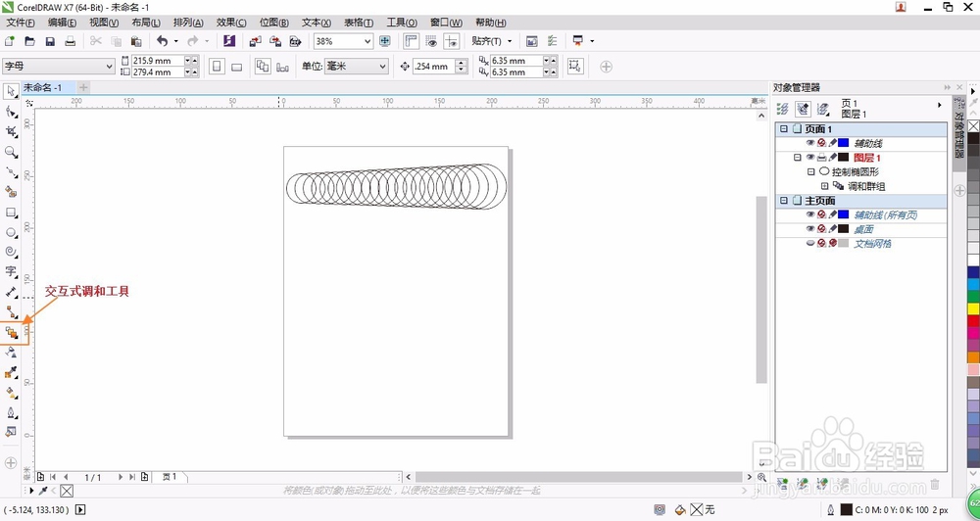Toggle visibility eye of 桌面 layer
This screenshot has height=521, width=980.
(810, 228)
